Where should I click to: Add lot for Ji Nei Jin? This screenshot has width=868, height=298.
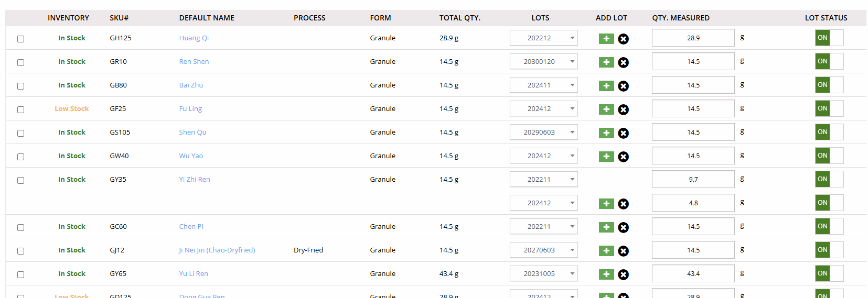[x=606, y=251]
